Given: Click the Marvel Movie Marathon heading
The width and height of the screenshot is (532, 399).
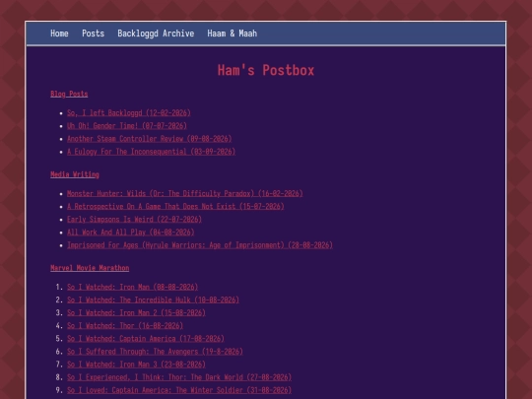Looking at the screenshot, I should (x=90, y=268).
